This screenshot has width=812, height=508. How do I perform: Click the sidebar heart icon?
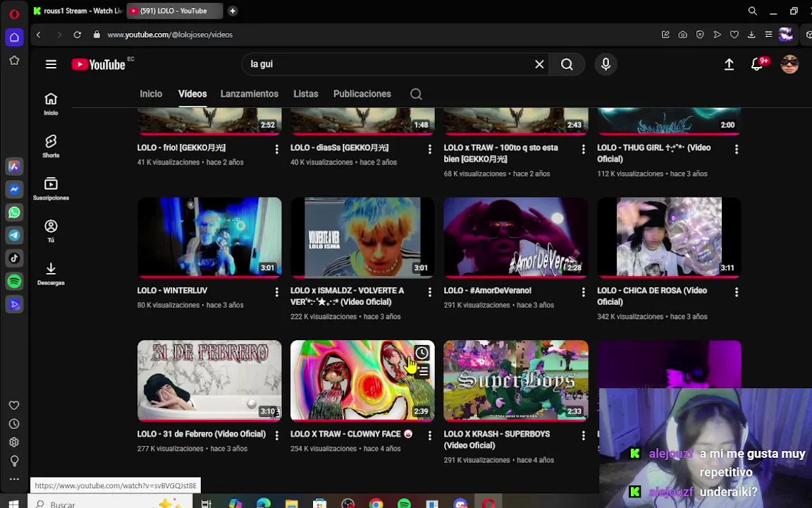coord(14,406)
